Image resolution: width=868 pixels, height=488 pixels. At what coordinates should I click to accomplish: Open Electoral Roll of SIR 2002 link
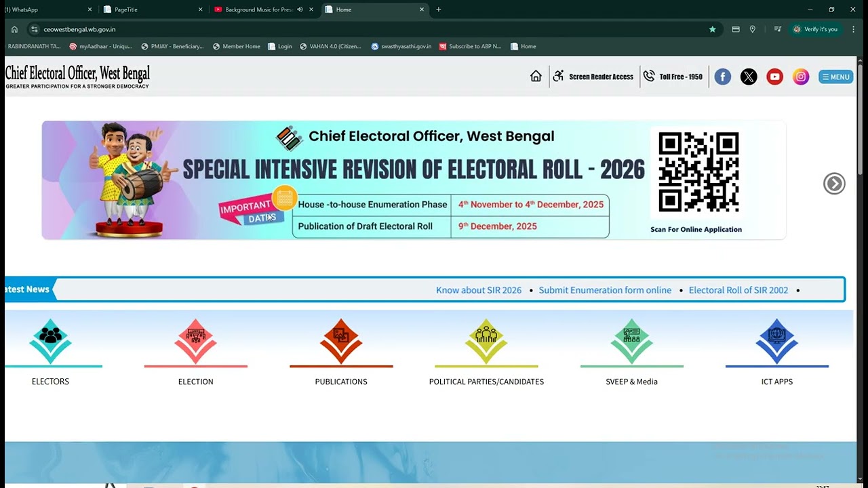click(738, 290)
